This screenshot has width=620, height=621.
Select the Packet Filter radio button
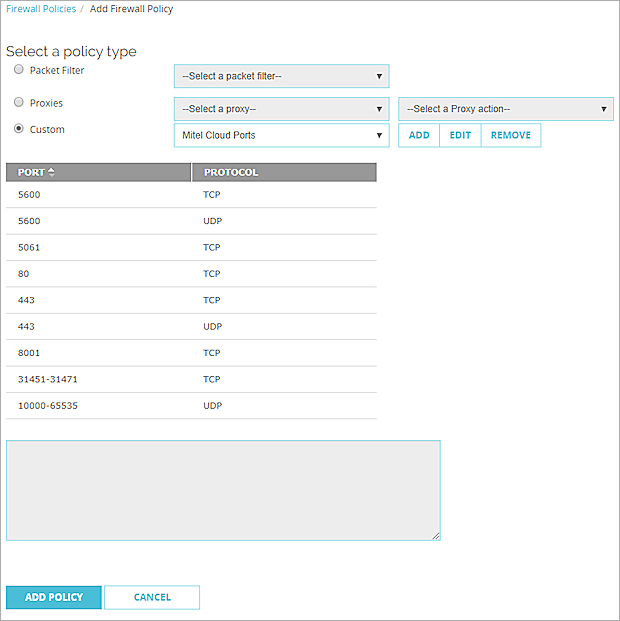tap(19, 70)
